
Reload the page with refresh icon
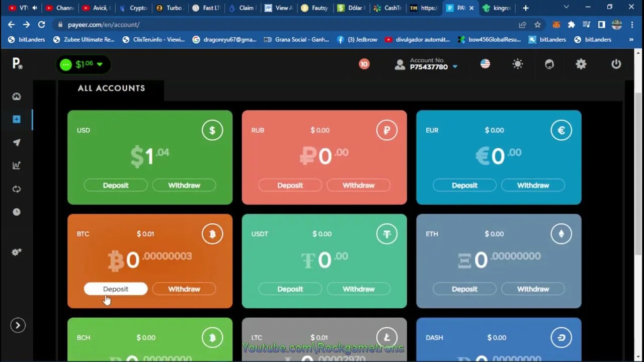tap(41, 24)
